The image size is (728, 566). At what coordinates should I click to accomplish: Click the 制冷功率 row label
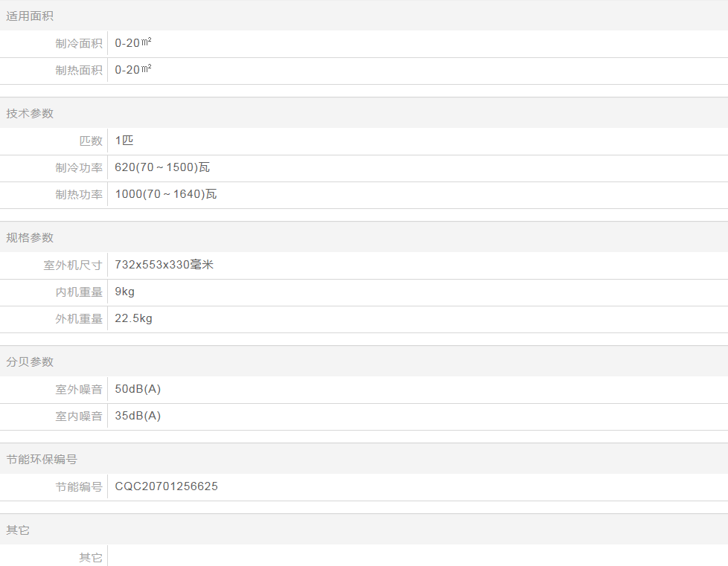[79, 167]
